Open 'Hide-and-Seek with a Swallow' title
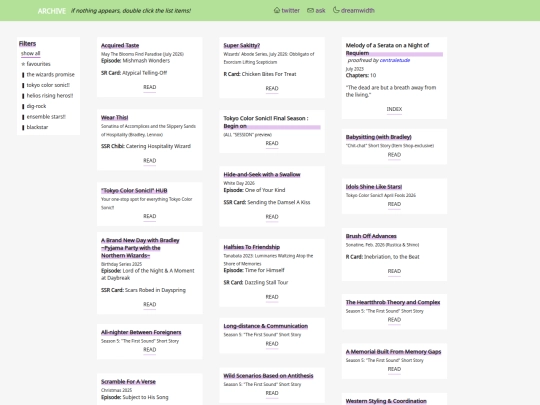540x405 pixels. click(x=262, y=175)
